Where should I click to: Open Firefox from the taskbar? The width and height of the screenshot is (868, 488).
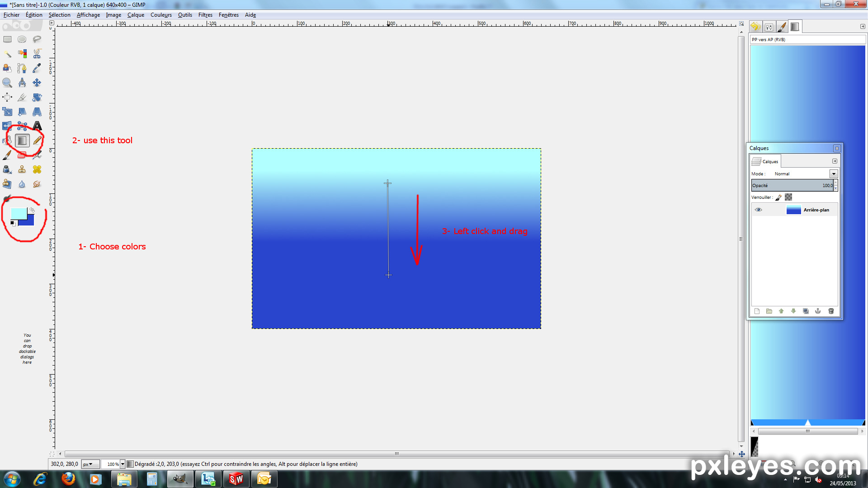click(68, 479)
